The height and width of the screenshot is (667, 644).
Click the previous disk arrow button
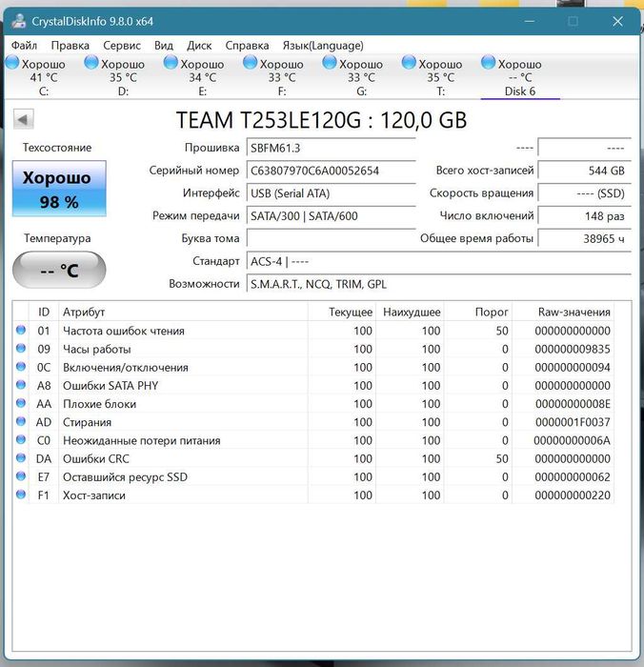click(x=24, y=119)
